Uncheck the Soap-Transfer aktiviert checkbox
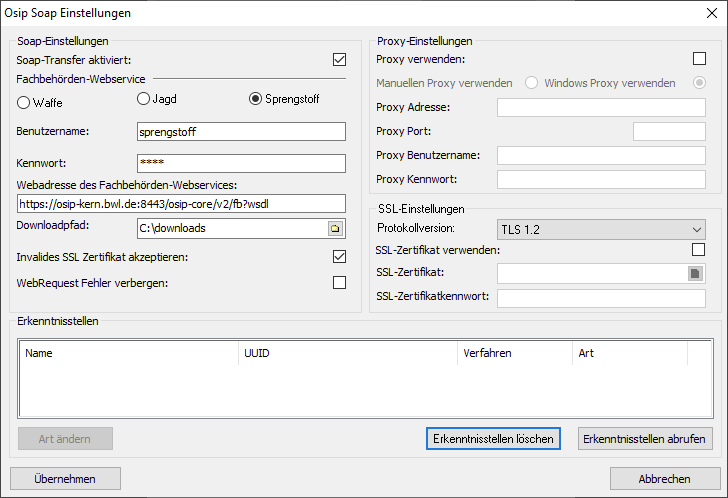Viewport: 728px width, 498px height. pos(339,60)
